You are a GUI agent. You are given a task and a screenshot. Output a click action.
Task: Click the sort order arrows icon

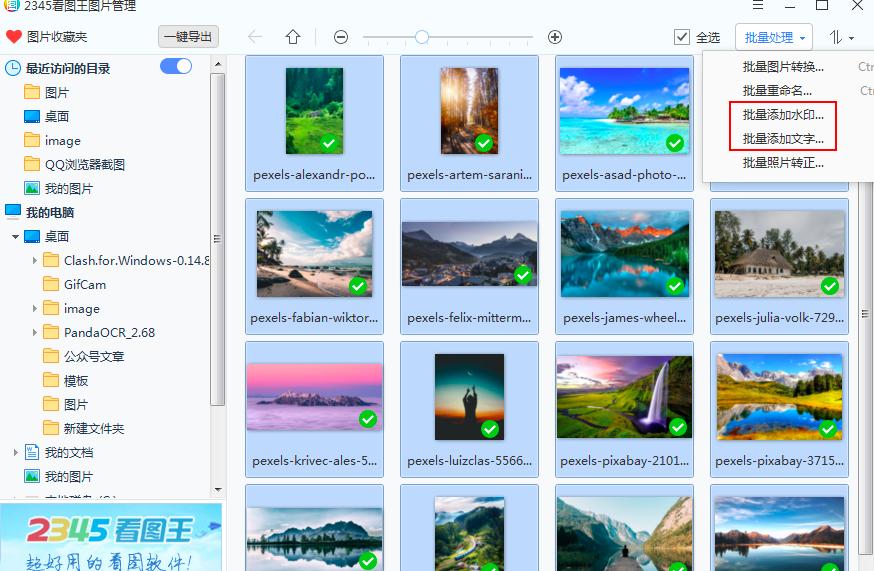(x=835, y=37)
